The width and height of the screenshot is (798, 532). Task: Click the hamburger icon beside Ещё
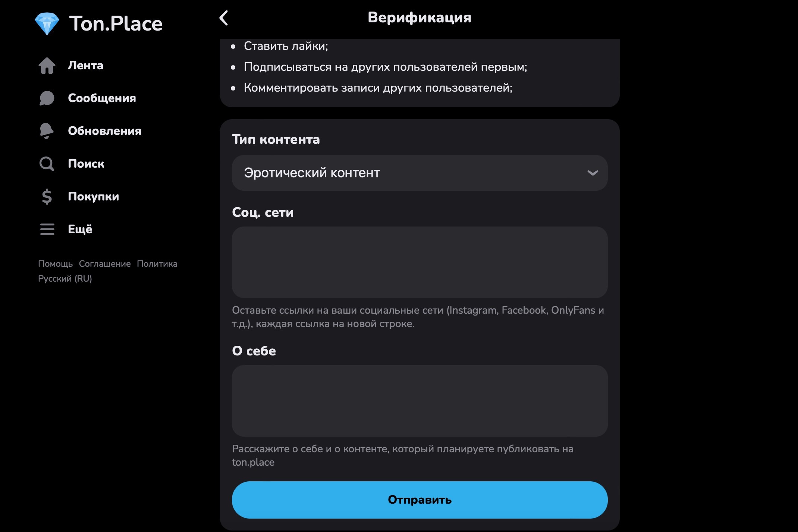coord(47,229)
